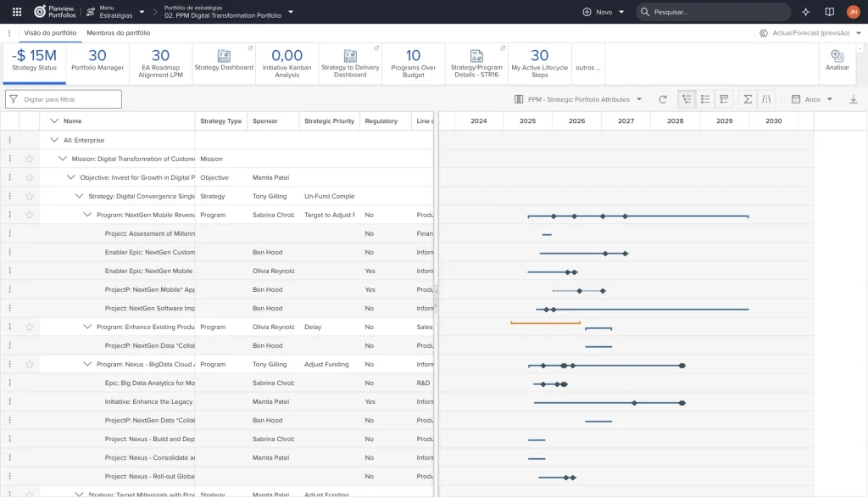Open the Novo create menu
This screenshot has height=498, width=868.
pos(603,12)
